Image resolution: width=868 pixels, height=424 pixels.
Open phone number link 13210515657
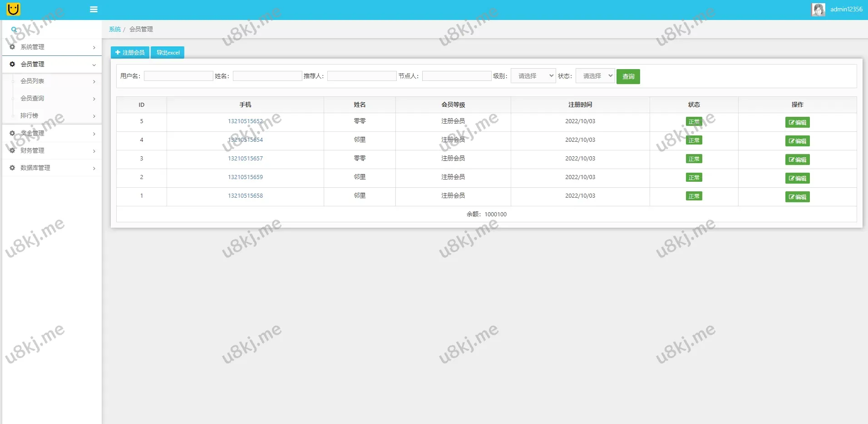click(x=245, y=159)
